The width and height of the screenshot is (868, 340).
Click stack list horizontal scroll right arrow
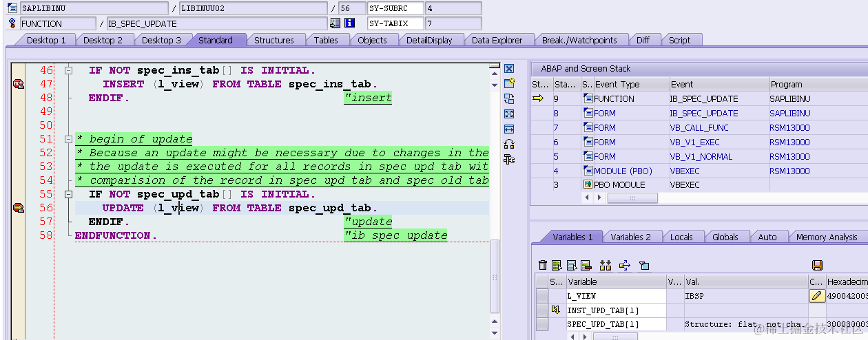coord(598,198)
